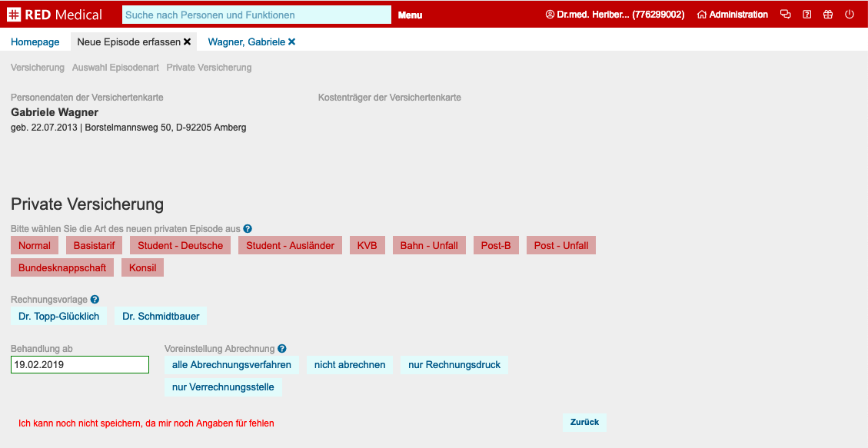Click the Behandlung ab date field

tap(80, 365)
